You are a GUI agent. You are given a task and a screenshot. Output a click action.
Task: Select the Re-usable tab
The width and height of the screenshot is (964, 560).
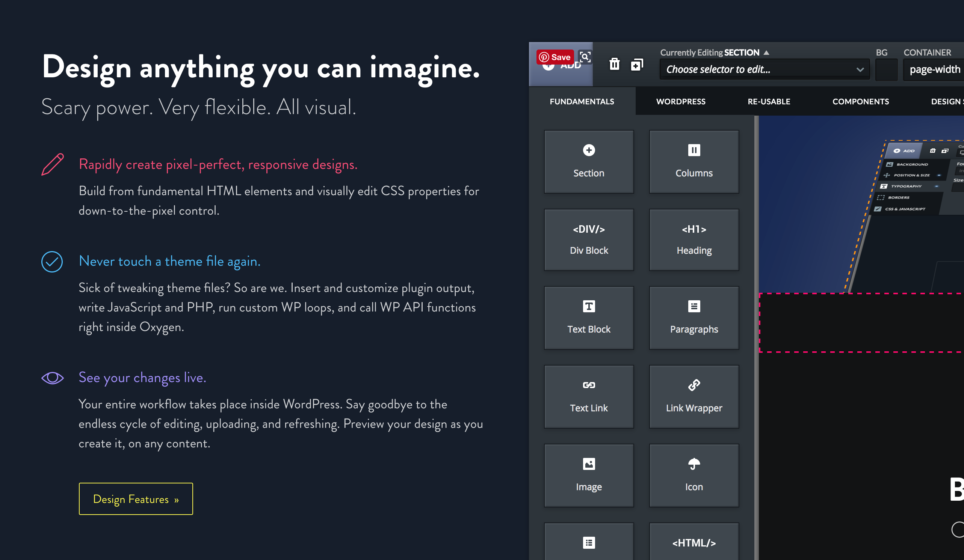coord(769,102)
